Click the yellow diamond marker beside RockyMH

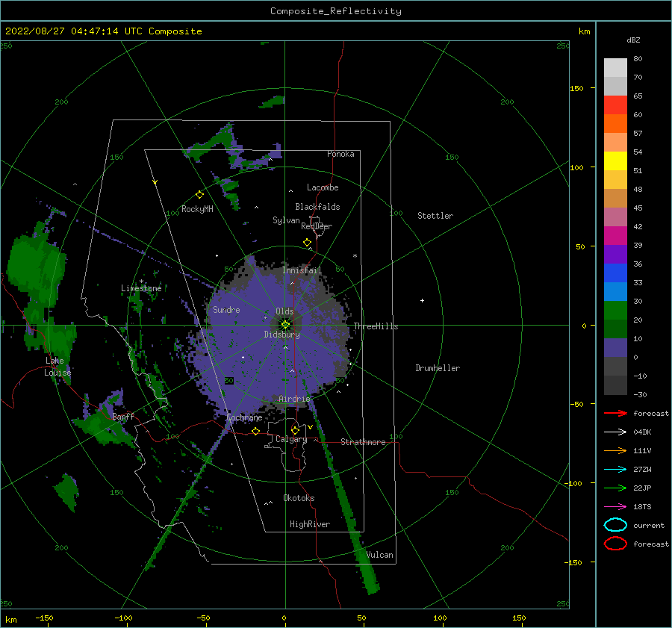pyautogui.click(x=199, y=195)
